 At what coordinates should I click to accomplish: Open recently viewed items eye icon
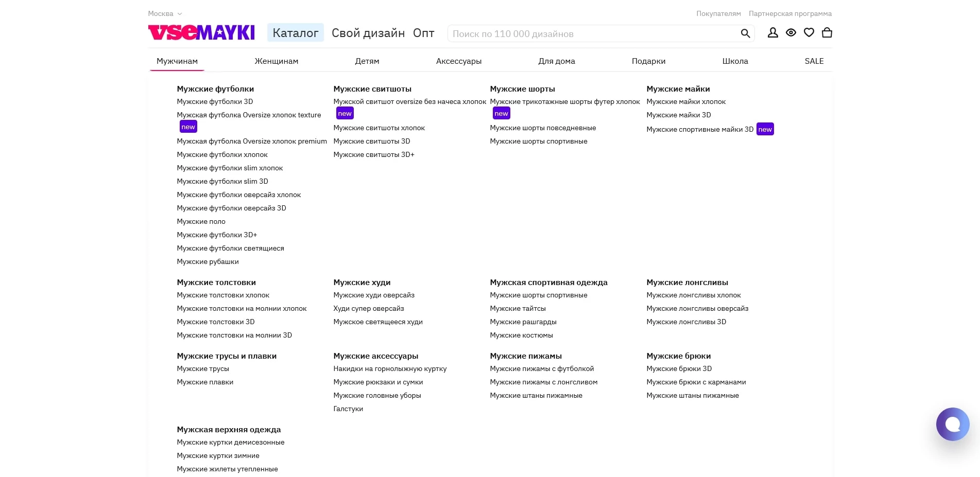[x=790, y=33]
